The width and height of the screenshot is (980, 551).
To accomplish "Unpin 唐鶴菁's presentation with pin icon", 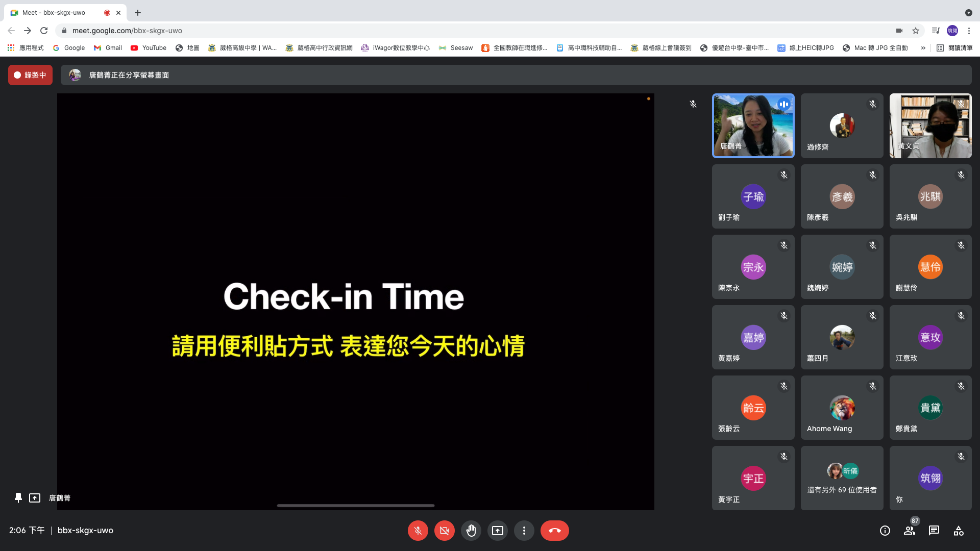I will [x=18, y=498].
